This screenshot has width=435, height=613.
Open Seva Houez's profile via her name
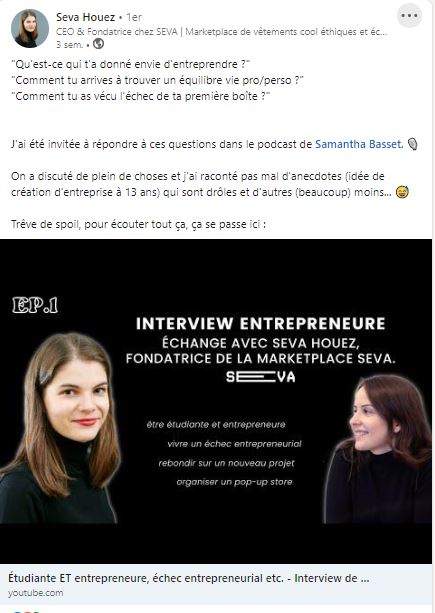[85, 17]
